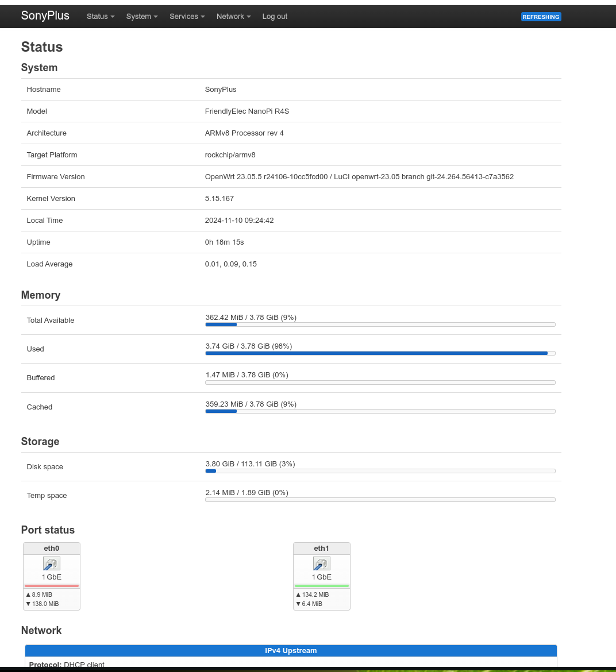Click the Disk space usage bar
616x672 pixels.
pos(380,471)
